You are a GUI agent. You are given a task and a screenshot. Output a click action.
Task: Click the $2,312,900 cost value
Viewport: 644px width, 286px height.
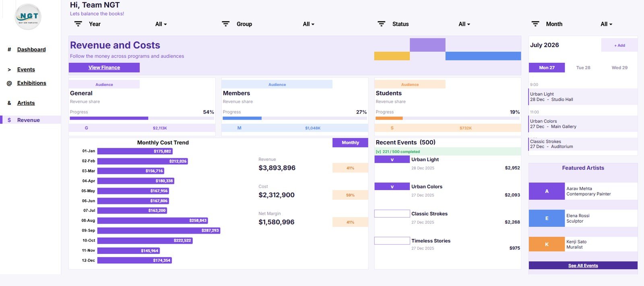point(277,195)
